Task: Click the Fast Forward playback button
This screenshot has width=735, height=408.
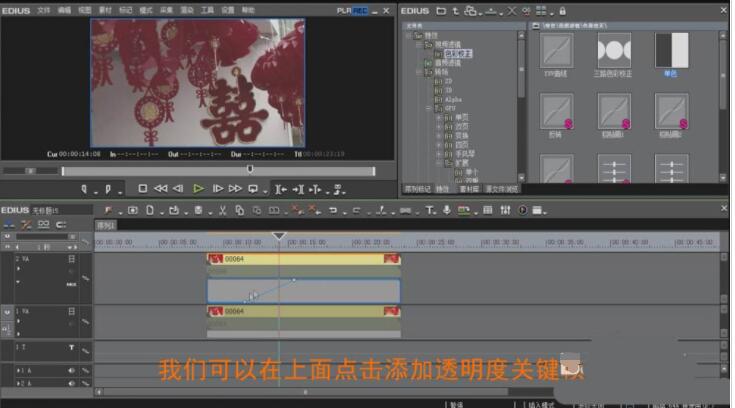Action: (235, 189)
